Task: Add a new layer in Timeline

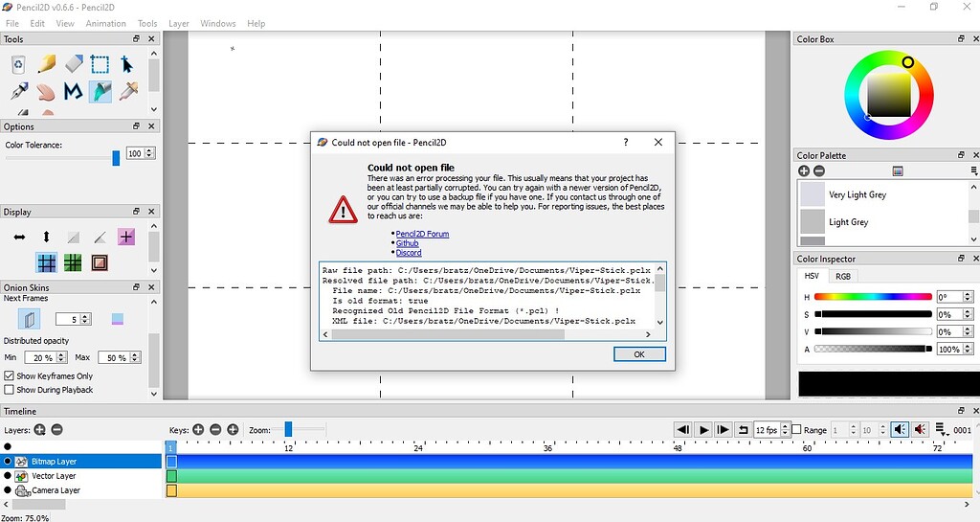Action: coord(40,429)
